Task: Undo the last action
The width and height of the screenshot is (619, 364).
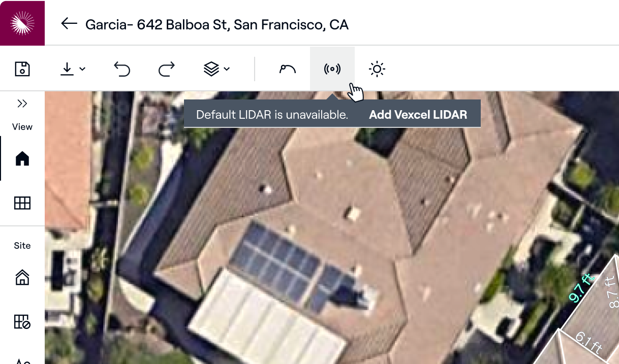Action: [x=122, y=69]
